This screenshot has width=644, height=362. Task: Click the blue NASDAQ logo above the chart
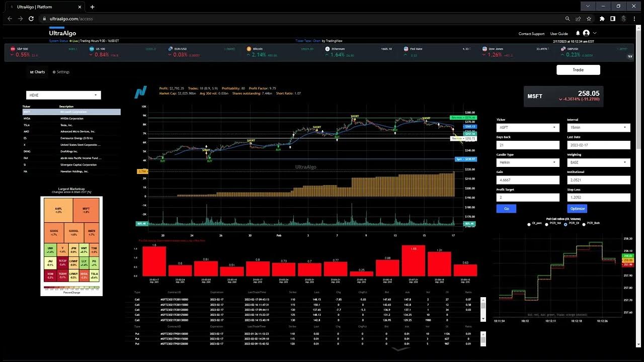[140, 92]
